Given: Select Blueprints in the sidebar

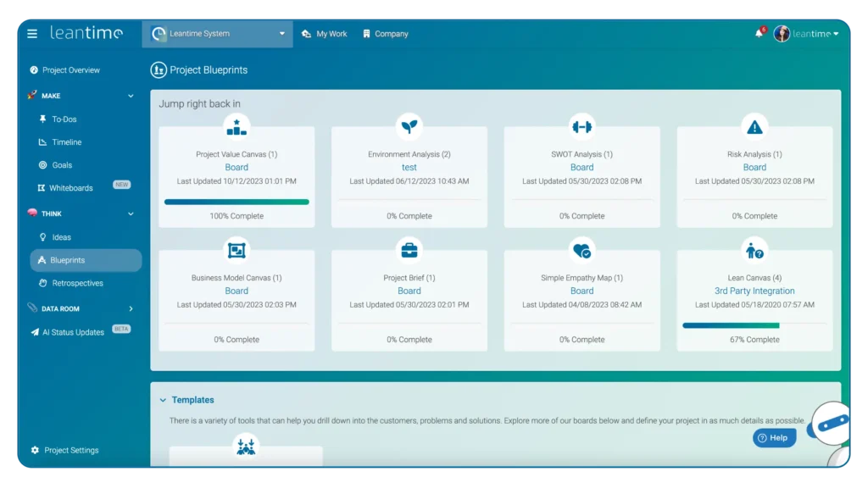Looking at the screenshot, I should [x=86, y=260].
